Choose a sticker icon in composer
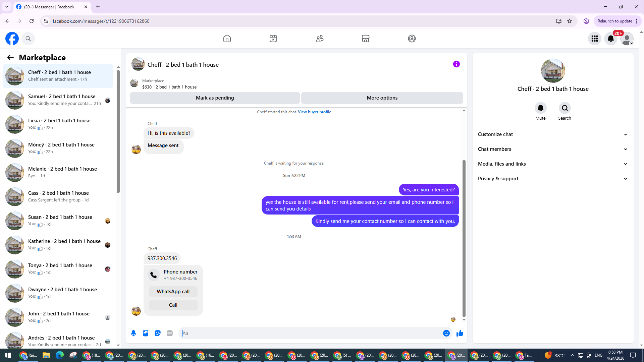 coord(158,333)
